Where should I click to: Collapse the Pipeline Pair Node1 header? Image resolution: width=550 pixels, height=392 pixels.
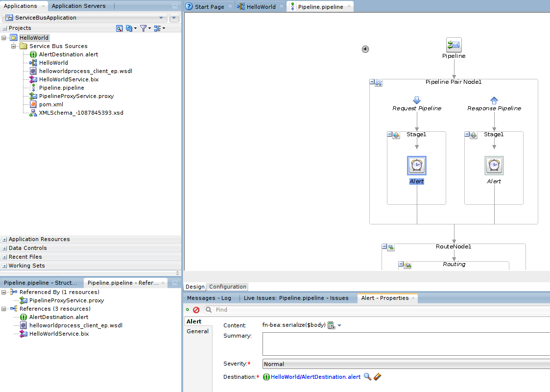[373, 82]
